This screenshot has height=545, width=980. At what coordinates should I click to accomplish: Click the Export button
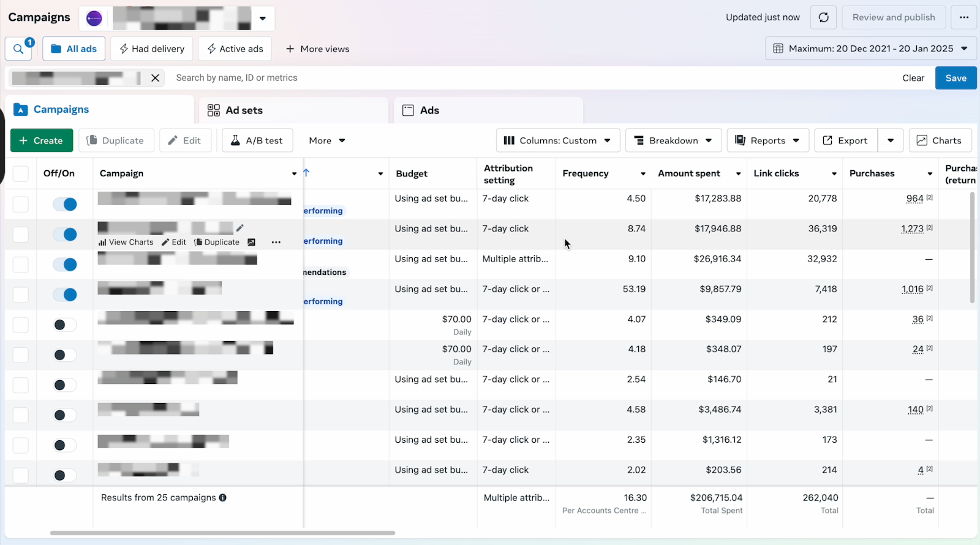pyautogui.click(x=846, y=140)
